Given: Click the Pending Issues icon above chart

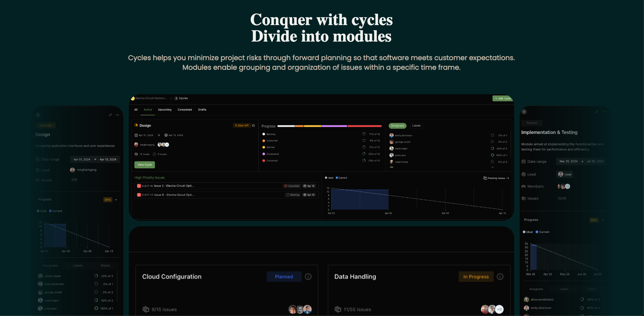Looking at the screenshot, I should (x=485, y=178).
